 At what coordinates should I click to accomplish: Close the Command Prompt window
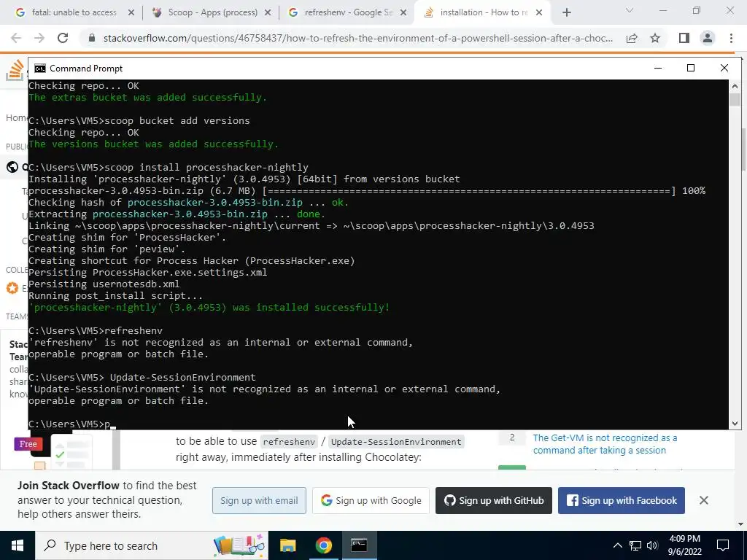tap(724, 68)
